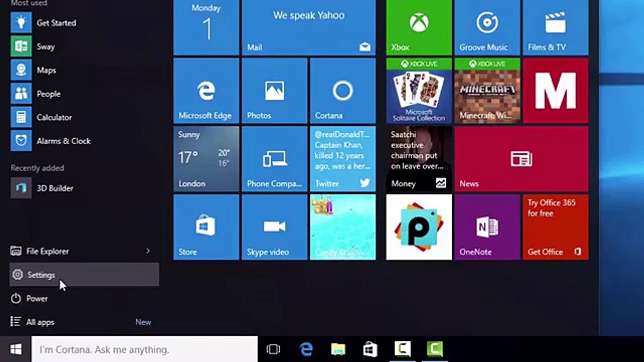Open File Explorer from the taskbar

[x=338, y=349]
